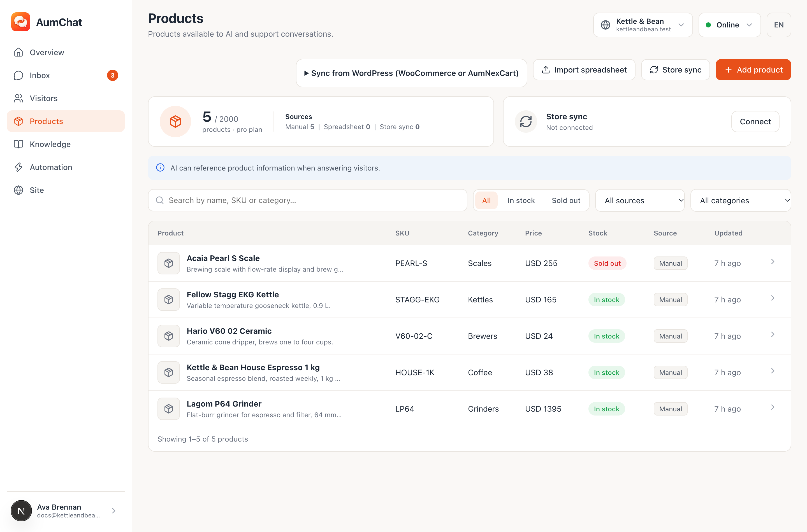Click the STAGG-EKG SKU cell
This screenshot has height=532, width=807.
click(x=417, y=300)
